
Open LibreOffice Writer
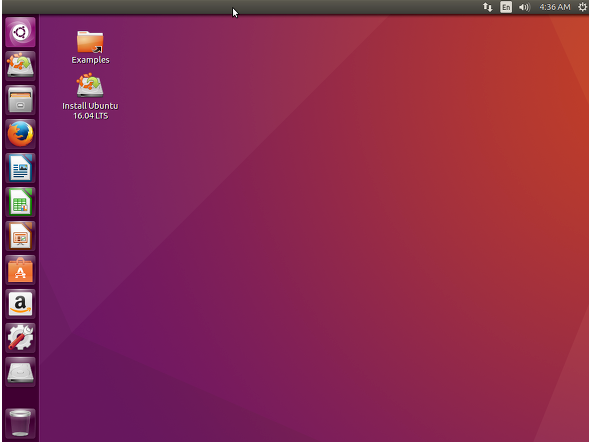click(x=20, y=168)
